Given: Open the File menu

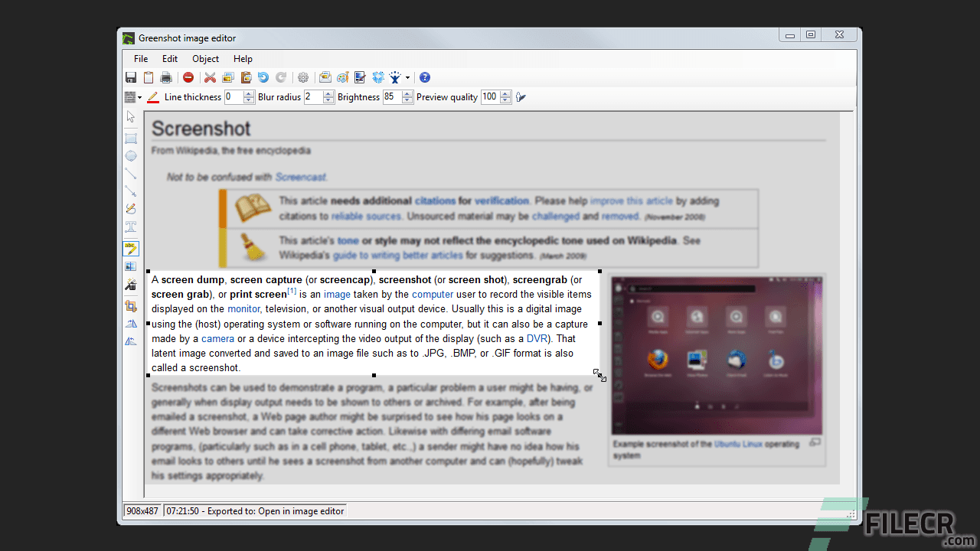Looking at the screenshot, I should [140, 58].
